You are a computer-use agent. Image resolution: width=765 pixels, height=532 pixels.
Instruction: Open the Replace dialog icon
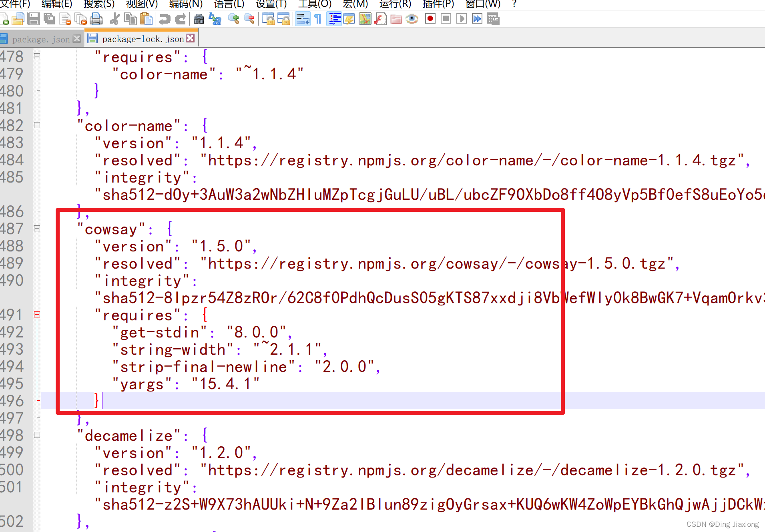coord(215,19)
